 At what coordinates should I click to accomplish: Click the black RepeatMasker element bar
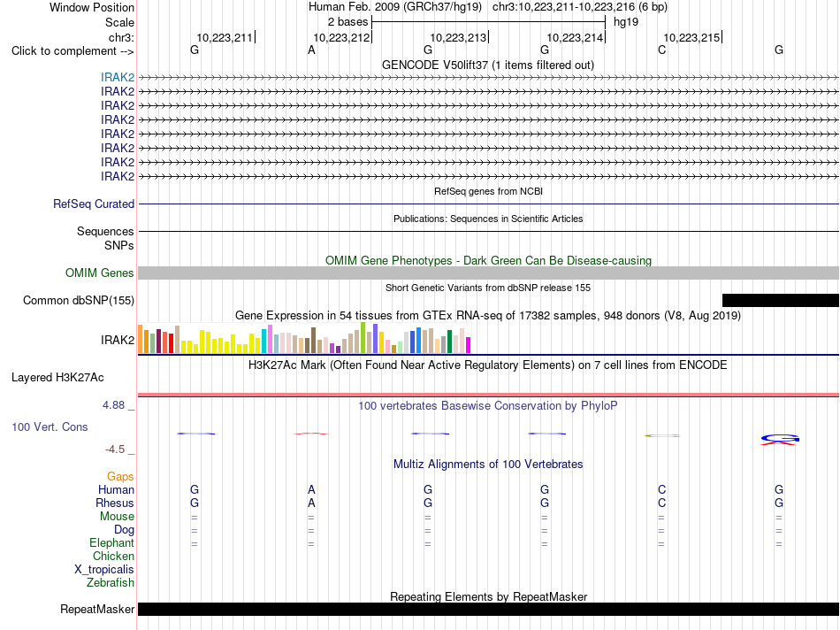pos(488,609)
